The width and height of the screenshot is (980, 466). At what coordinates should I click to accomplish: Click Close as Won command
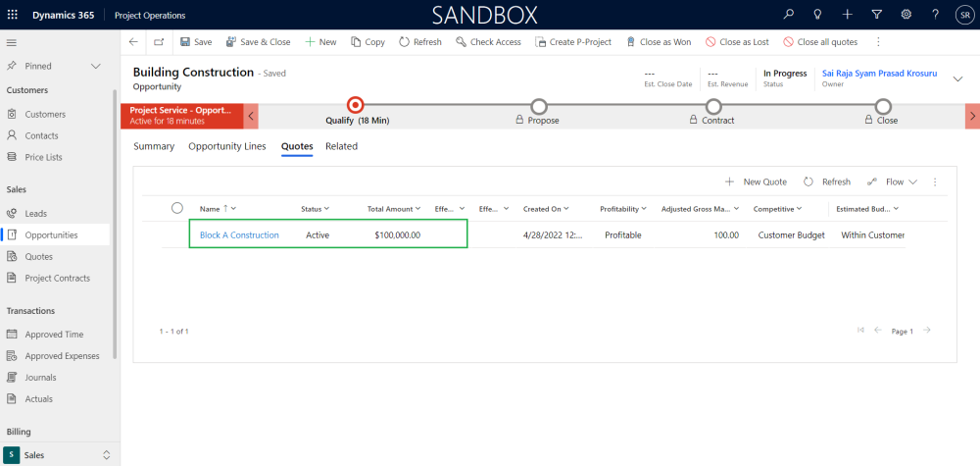[659, 42]
